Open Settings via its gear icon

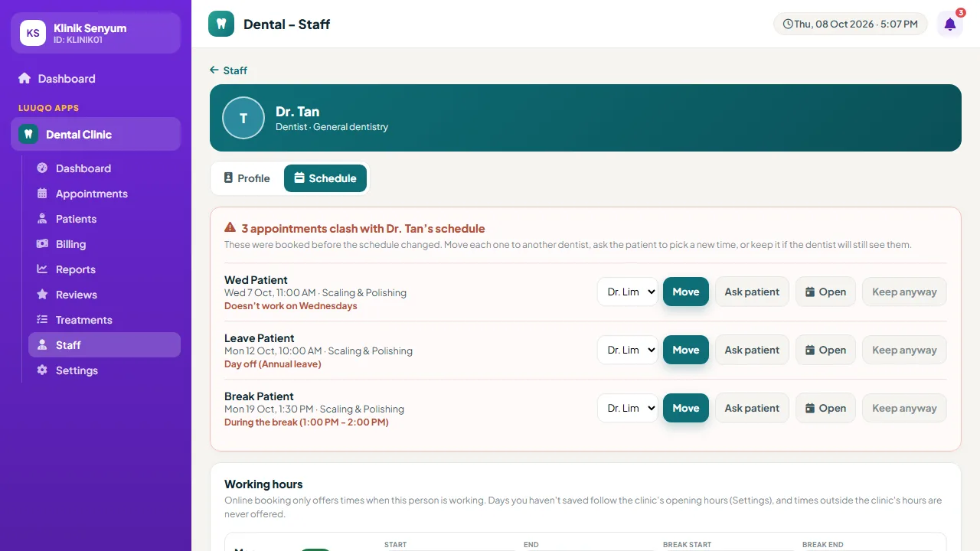(42, 370)
